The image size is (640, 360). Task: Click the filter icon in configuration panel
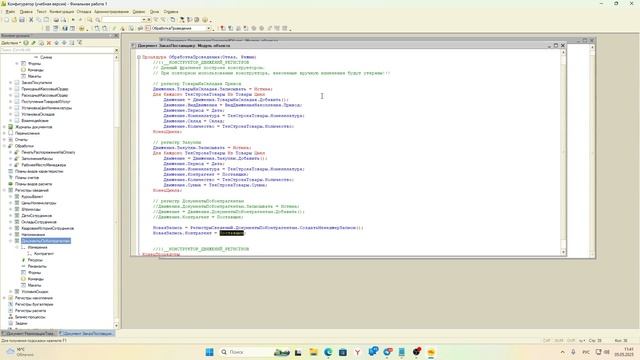point(80,42)
